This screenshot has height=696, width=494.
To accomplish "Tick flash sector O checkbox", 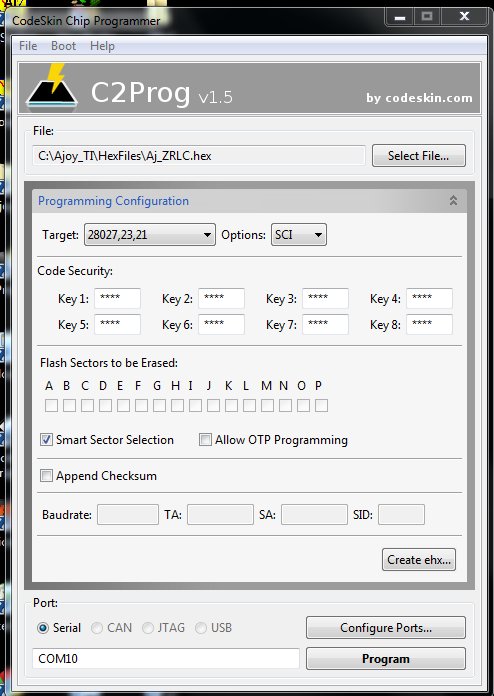I will [x=303, y=405].
